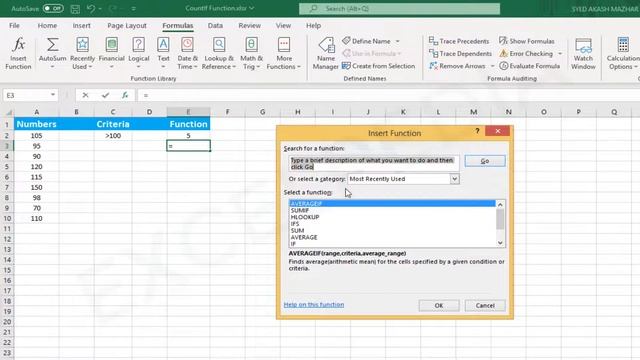Open Date & Time functions icon

point(187,44)
